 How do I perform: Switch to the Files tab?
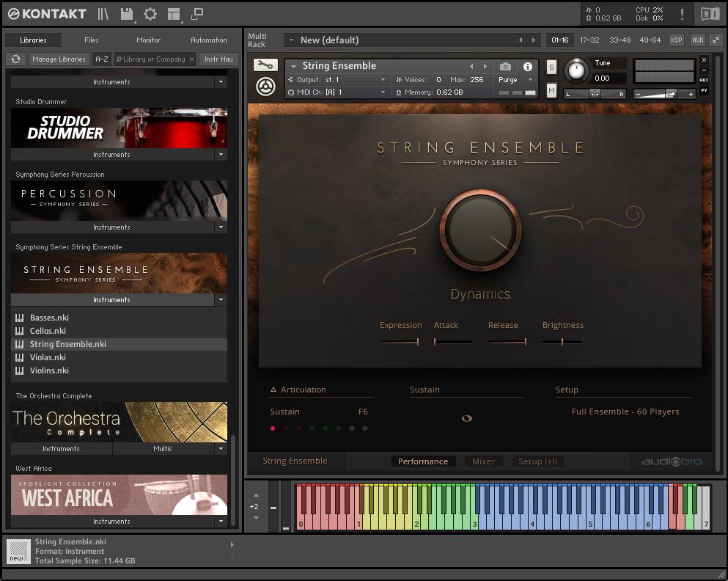91,40
